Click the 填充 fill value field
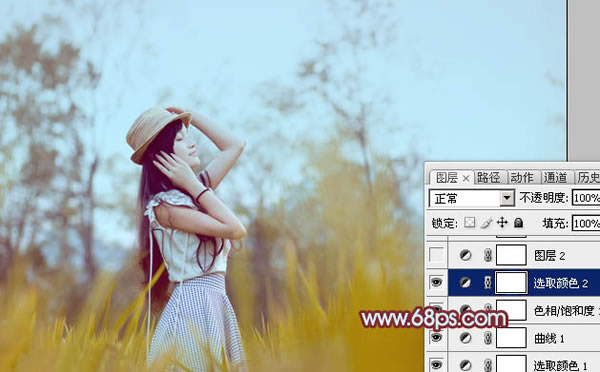 [586, 223]
